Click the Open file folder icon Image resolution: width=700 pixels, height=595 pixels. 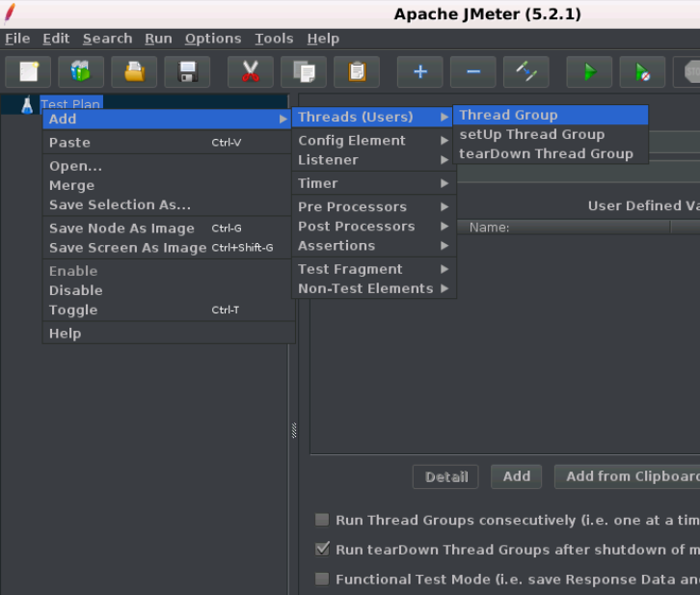[x=134, y=71]
